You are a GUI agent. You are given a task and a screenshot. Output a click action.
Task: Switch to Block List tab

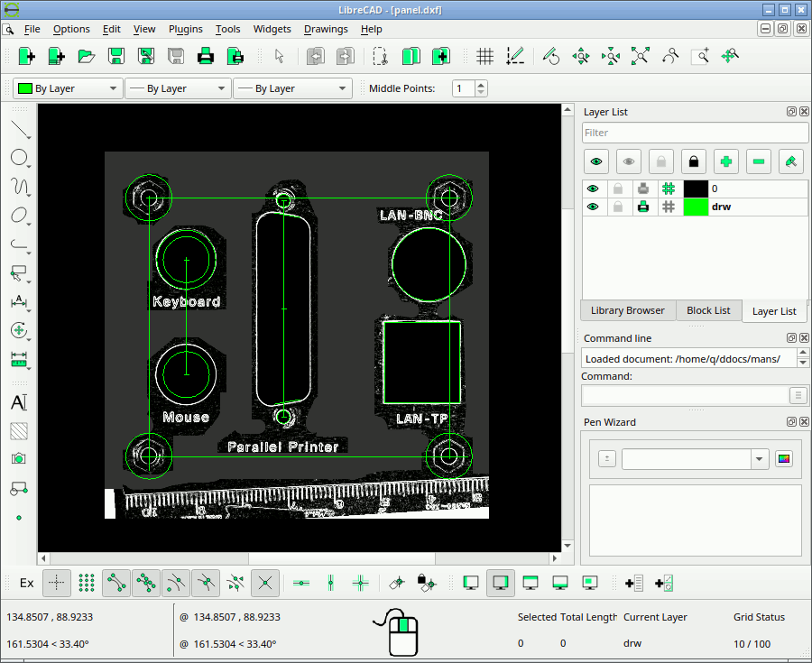[x=708, y=310]
